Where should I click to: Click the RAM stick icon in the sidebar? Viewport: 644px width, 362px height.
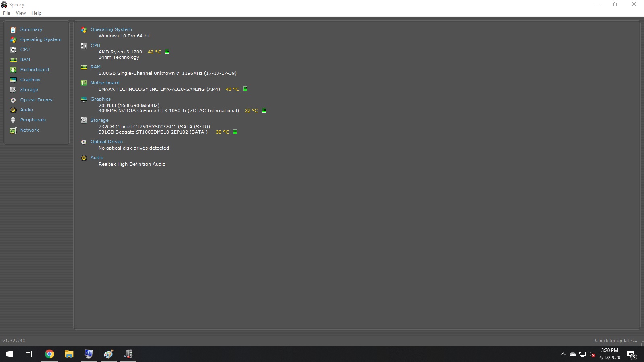13,60
